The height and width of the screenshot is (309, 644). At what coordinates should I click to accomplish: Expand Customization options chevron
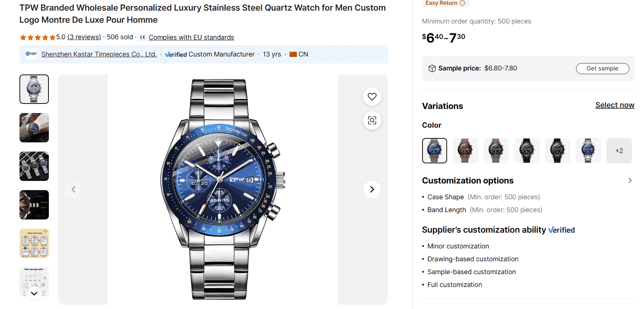[x=630, y=181]
